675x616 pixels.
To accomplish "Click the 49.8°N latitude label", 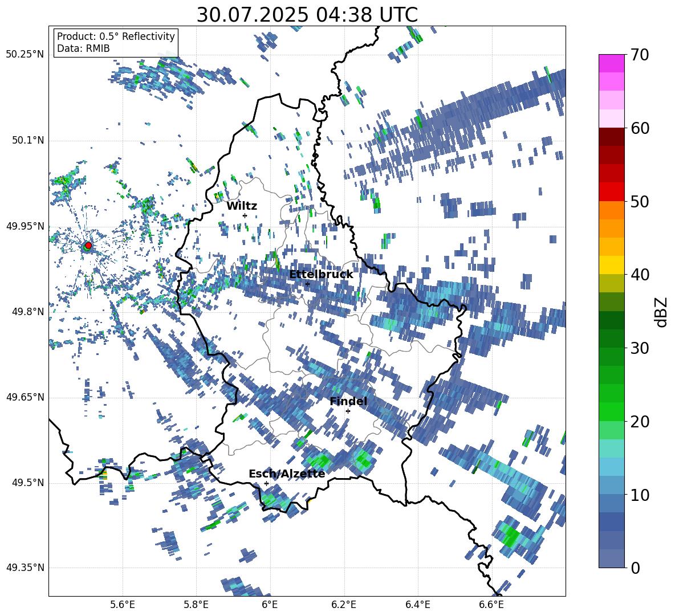I will click(x=27, y=312).
